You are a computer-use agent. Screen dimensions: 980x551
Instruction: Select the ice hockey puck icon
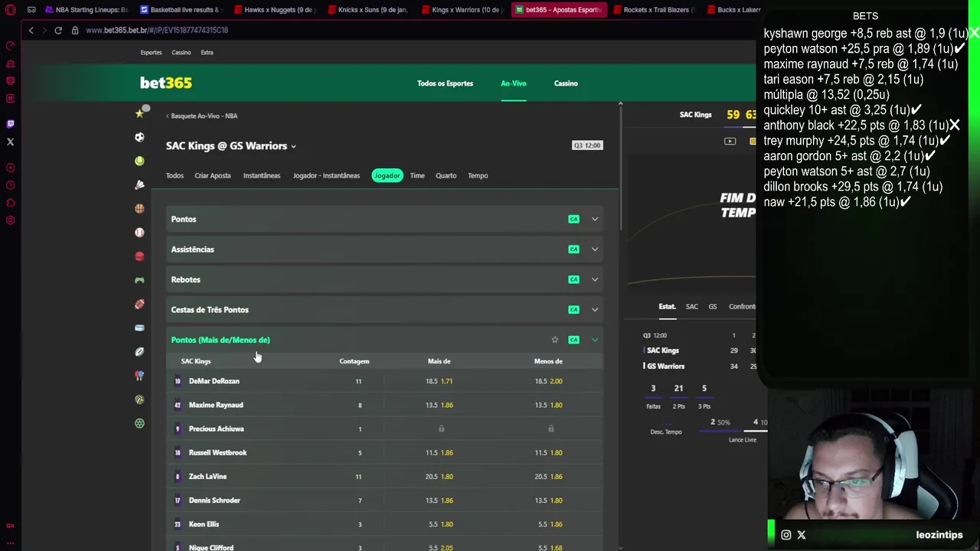(139, 328)
